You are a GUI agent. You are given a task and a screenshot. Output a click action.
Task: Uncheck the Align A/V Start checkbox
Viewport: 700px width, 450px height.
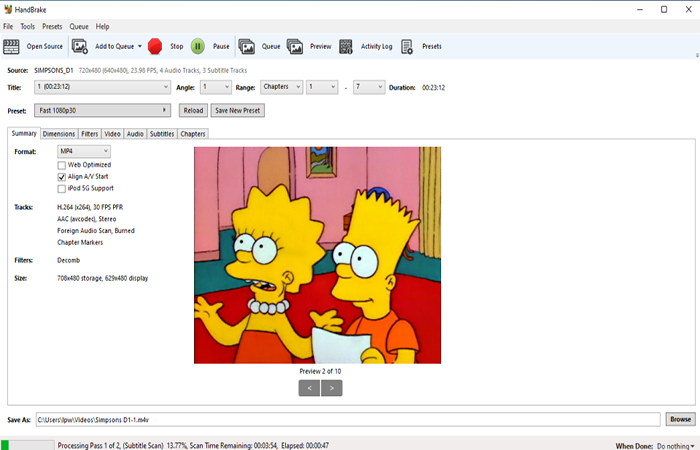(62, 177)
